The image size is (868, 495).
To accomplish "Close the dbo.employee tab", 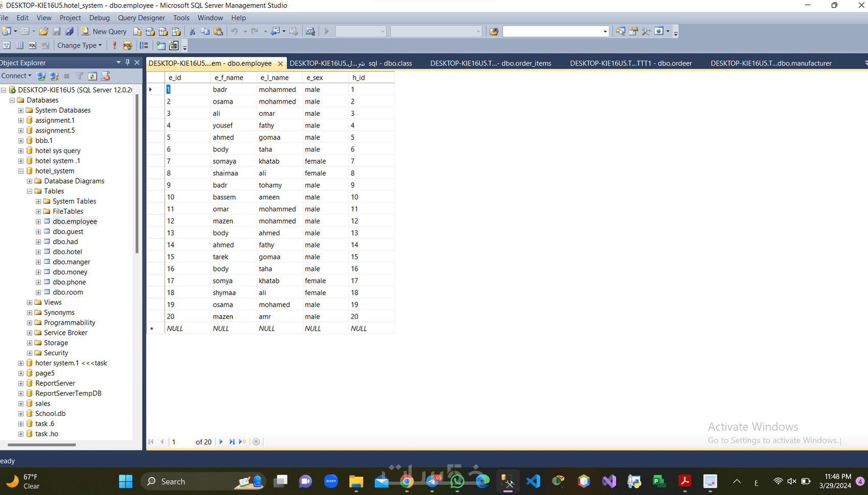I will tap(280, 64).
